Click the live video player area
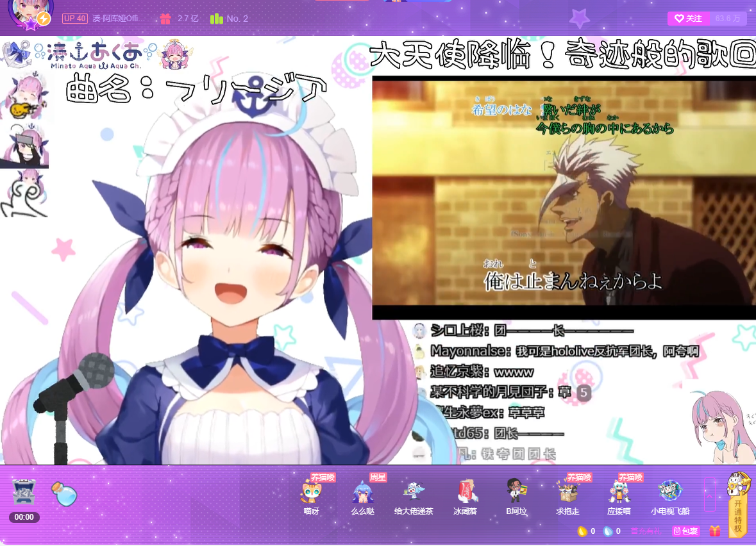 [x=378, y=250]
